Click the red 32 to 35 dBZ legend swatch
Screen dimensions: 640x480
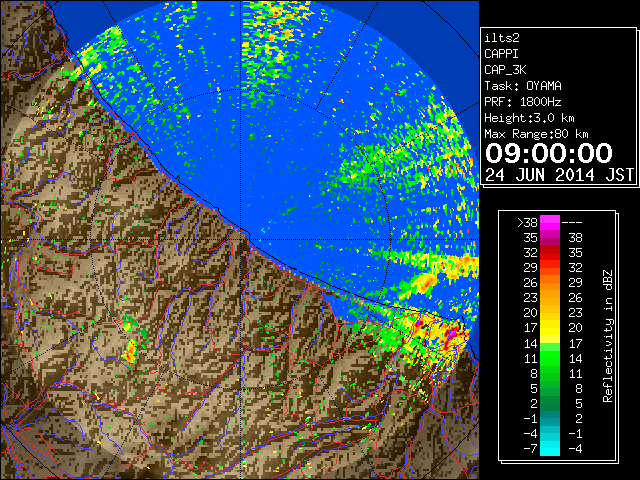point(550,253)
